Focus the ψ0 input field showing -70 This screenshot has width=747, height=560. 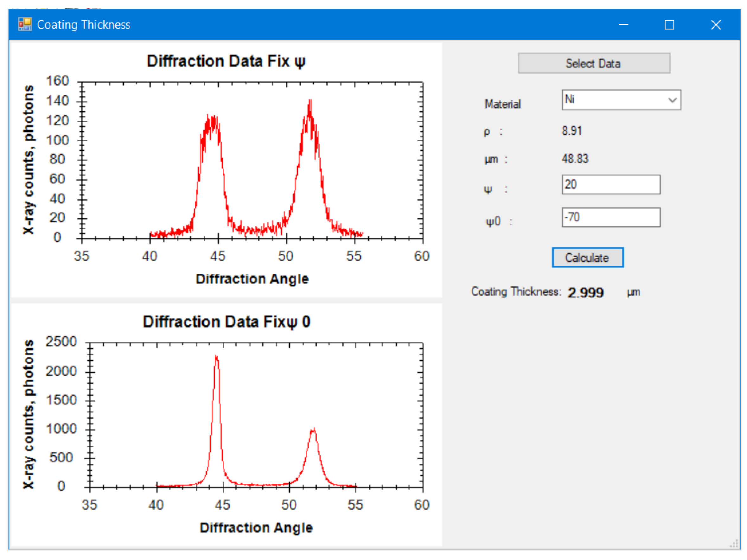coord(610,217)
